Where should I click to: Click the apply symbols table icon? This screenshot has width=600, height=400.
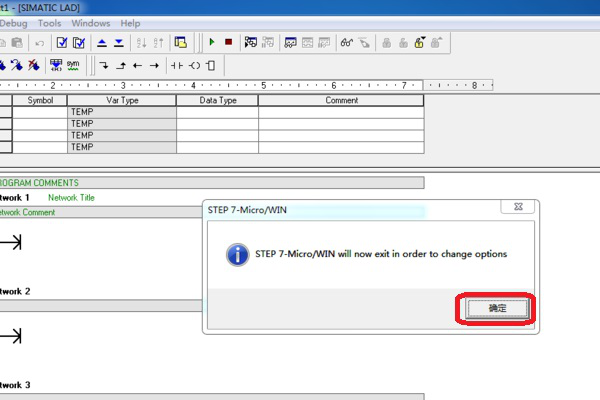click(x=56, y=65)
